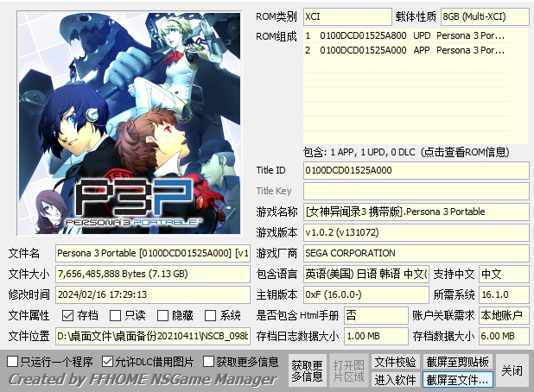The width and height of the screenshot is (534, 392).
Task: Select the 主钥版本 0xF field
Action: 366,294
